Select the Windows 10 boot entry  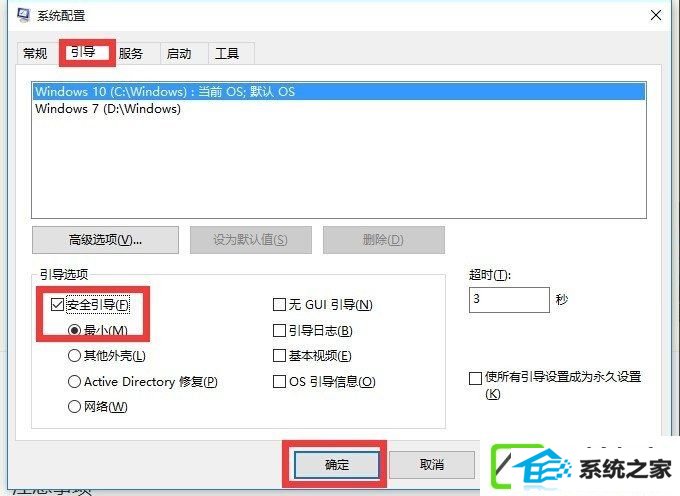tap(339, 91)
